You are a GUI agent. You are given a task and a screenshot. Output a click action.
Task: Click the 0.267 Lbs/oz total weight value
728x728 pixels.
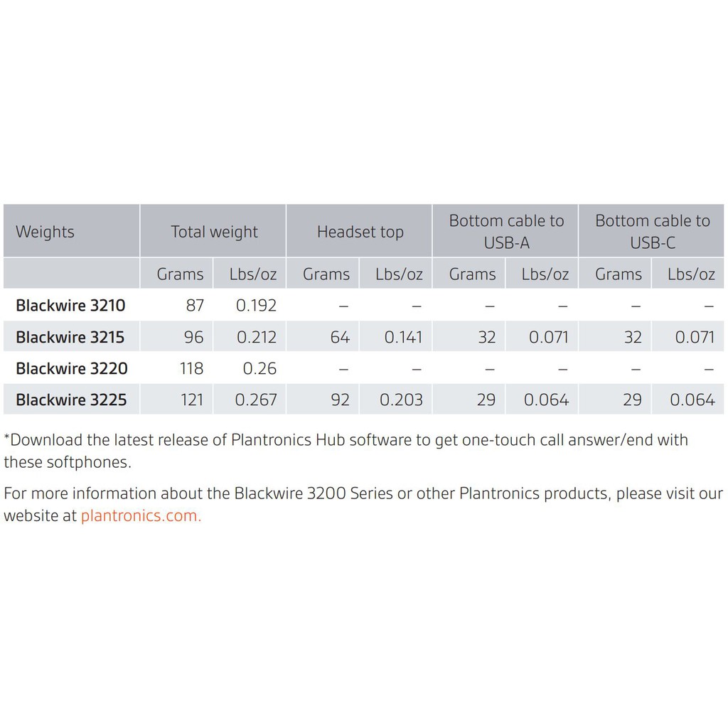256,400
